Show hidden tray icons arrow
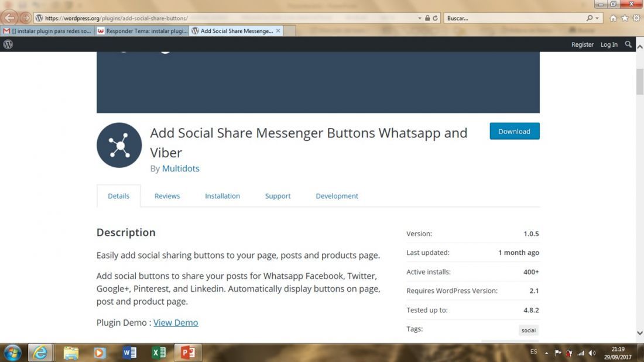Viewport: 644px width, 362px height. pyautogui.click(x=546, y=353)
